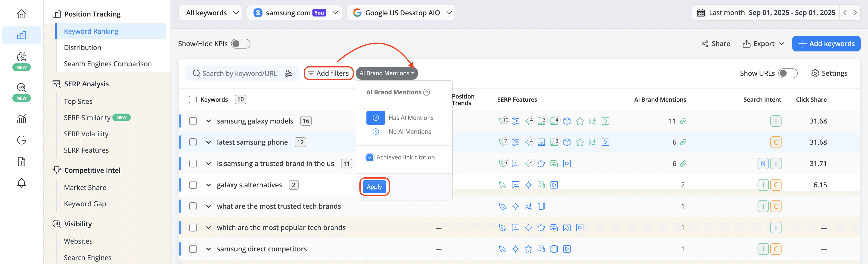Screen dimensions: 868x264
Task: Open Market Share link
Action: click(x=85, y=188)
